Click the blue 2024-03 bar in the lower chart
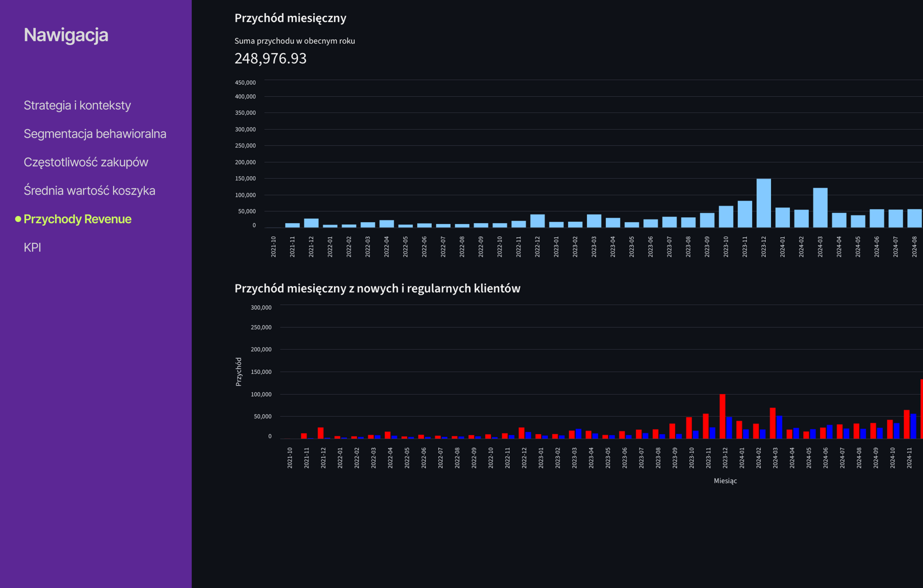Viewport: 923px width, 588px height. coord(779,427)
